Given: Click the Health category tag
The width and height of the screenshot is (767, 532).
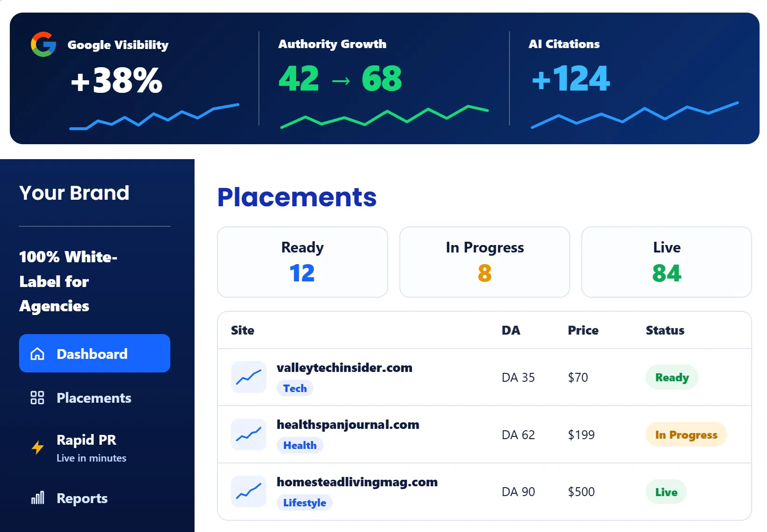Looking at the screenshot, I should (300, 445).
